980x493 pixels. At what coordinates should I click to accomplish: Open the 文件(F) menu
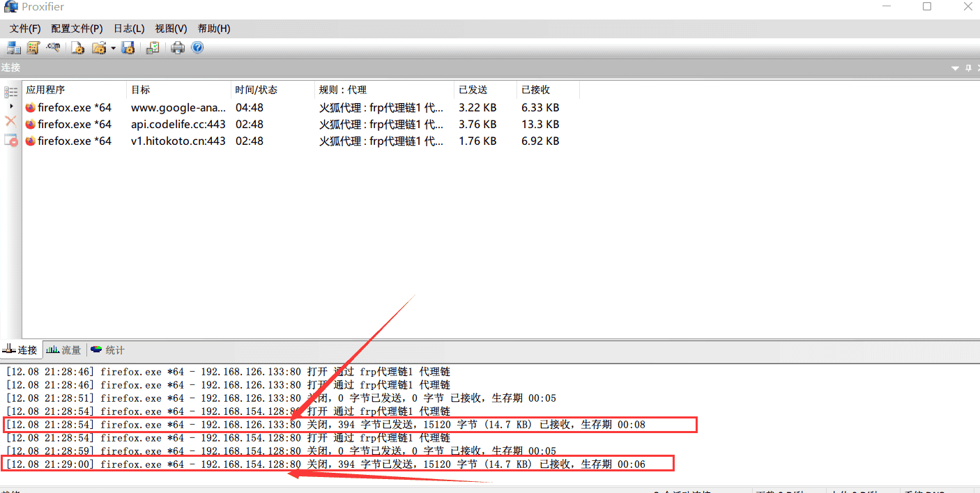point(25,29)
